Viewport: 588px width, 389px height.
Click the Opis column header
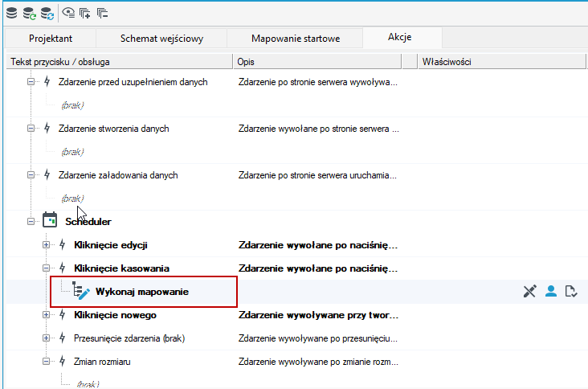[x=317, y=62]
